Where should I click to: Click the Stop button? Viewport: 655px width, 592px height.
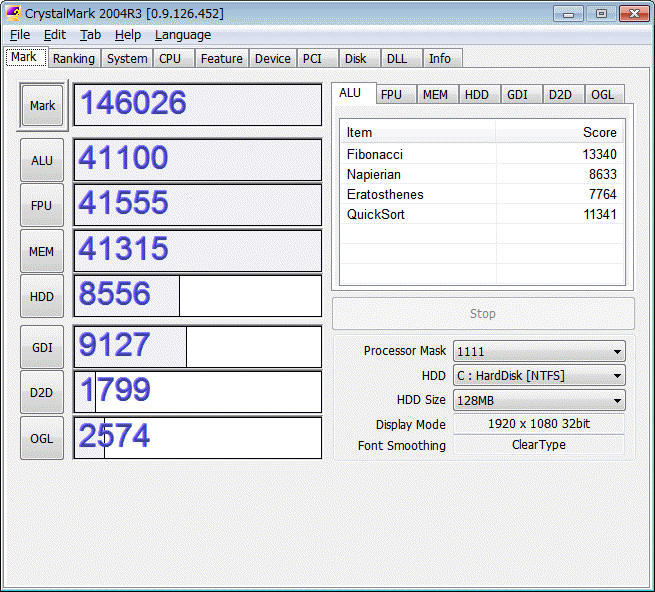(x=483, y=314)
